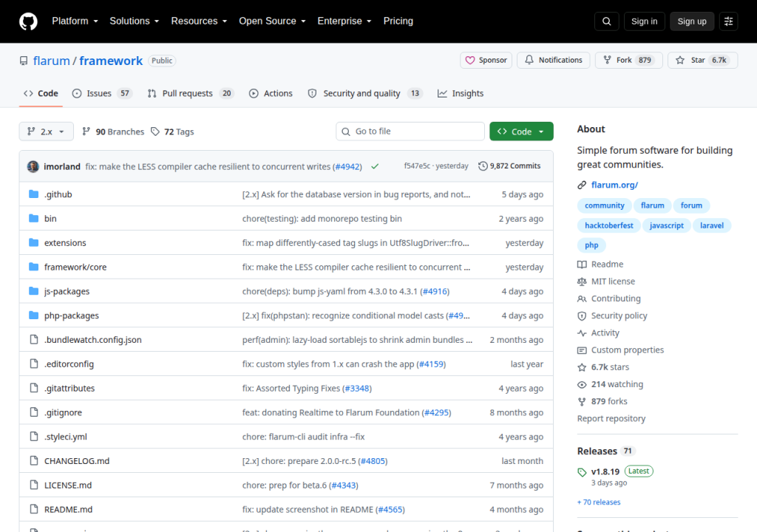Open the GitHub home logo
Viewport: 757px width, 532px height.
[28, 21]
